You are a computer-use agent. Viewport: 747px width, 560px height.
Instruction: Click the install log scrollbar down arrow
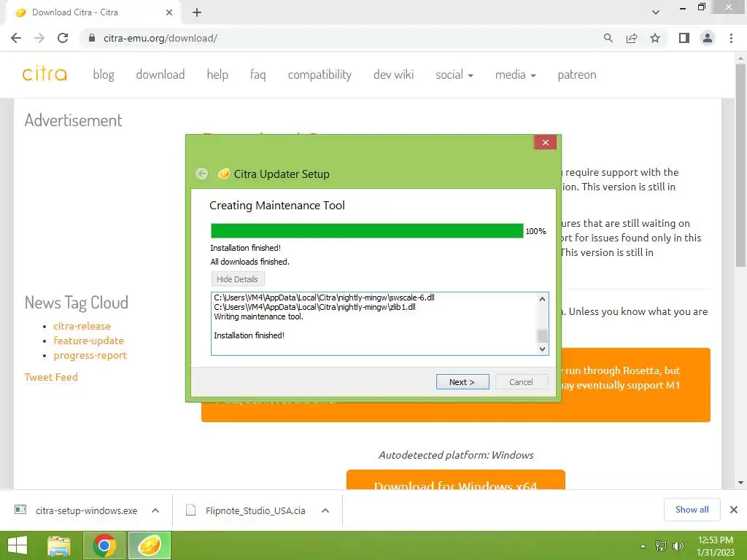pyautogui.click(x=542, y=349)
